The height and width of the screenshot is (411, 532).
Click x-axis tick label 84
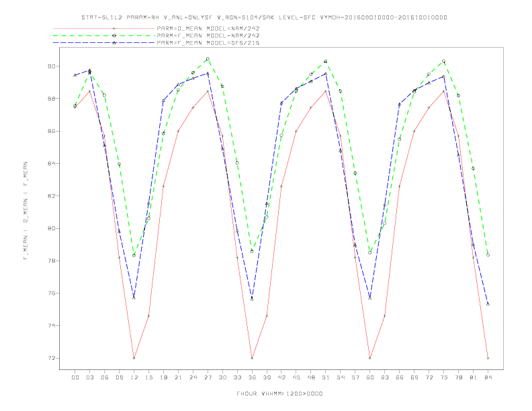coord(488,377)
